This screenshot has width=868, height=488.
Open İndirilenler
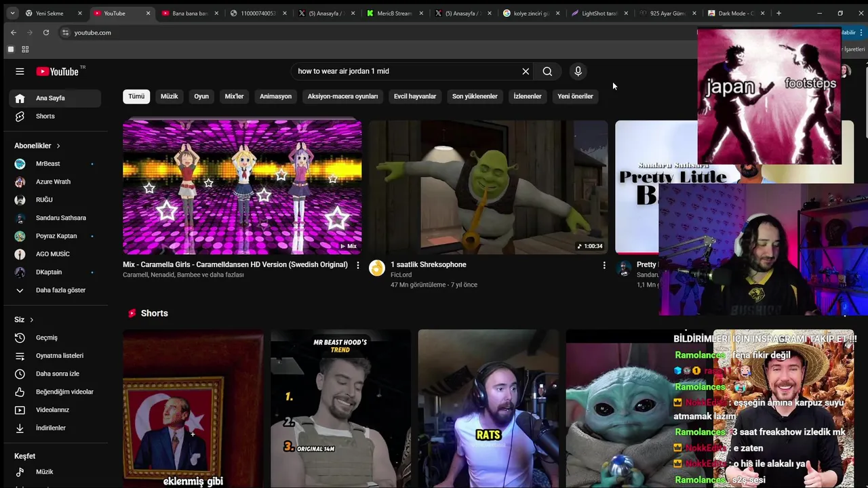click(55, 428)
